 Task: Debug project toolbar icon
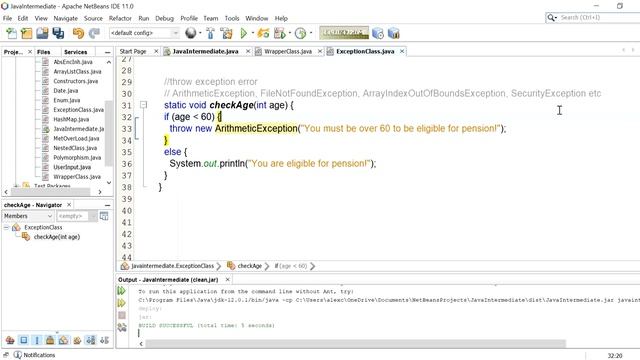tap(280, 33)
